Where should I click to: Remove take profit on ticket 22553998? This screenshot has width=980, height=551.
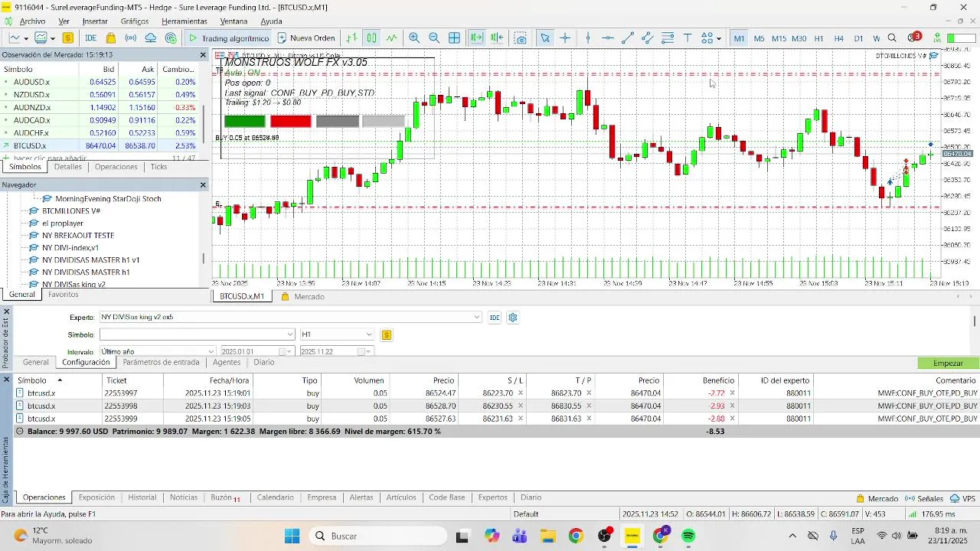[x=589, y=406]
